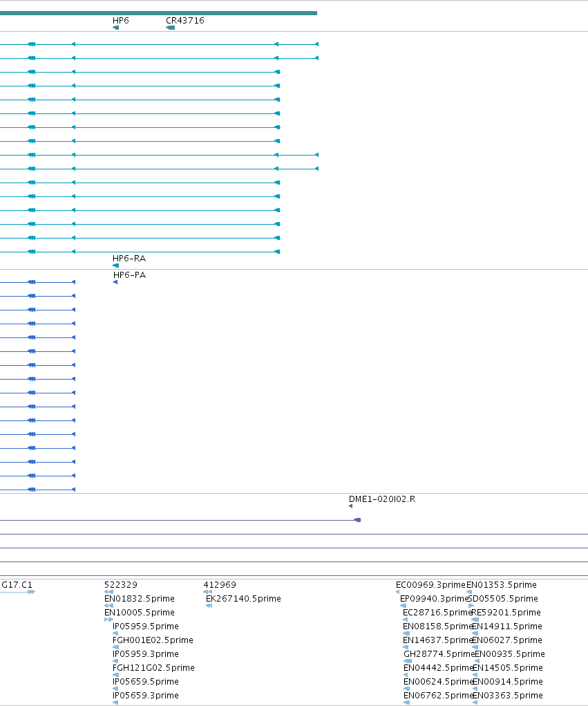Select the HP6-RA transcript glyph
The height and width of the screenshot is (706, 588).
point(115,266)
